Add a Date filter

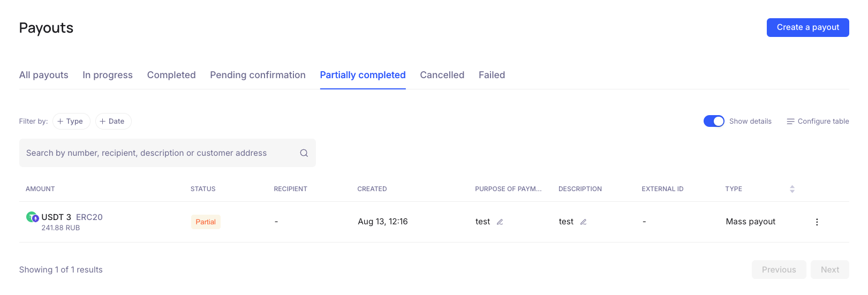click(x=113, y=122)
